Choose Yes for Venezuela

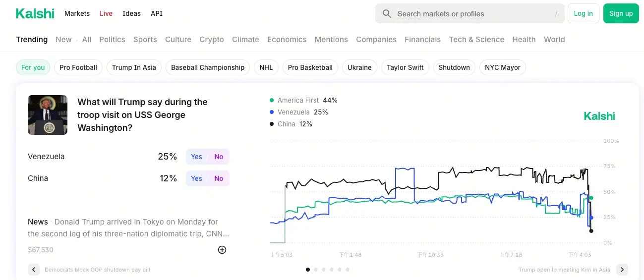tap(197, 157)
